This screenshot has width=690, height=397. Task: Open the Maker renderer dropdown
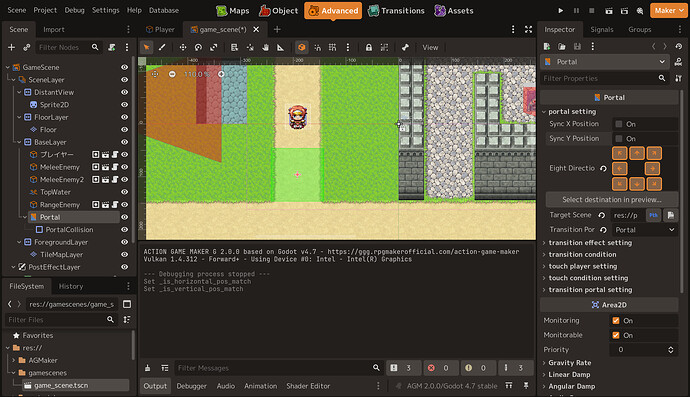click(x=668, y=11)
